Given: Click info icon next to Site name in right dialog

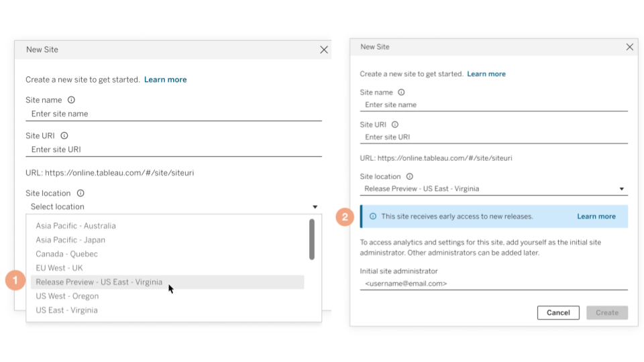Looking at the screenshot, I should click(x=401, y=93).
